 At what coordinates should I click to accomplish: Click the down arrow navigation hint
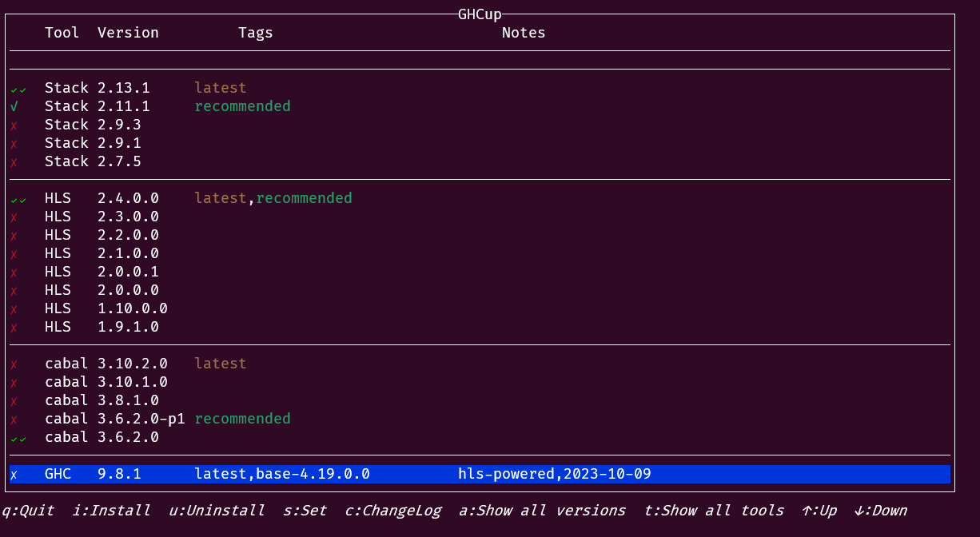tap(880, 510)
